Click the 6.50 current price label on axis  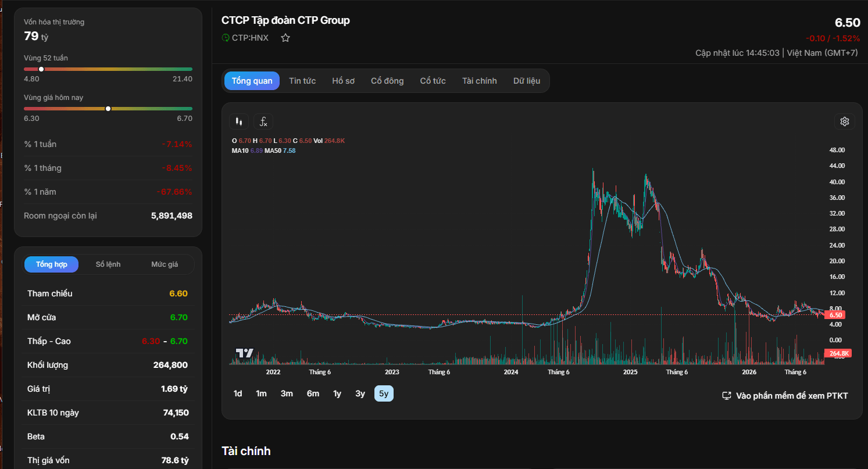(x=835, y=315)
